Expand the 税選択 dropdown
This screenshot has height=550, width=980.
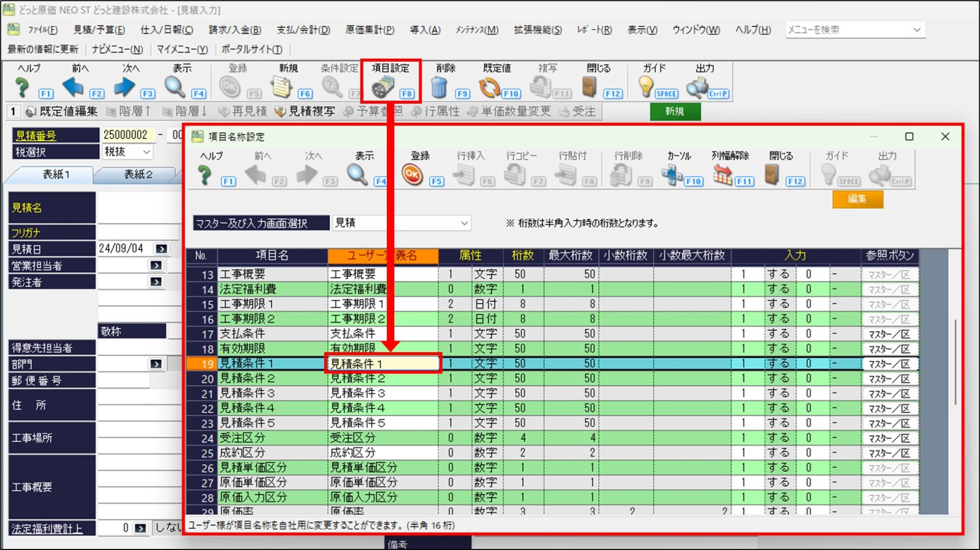pos(146,152)
